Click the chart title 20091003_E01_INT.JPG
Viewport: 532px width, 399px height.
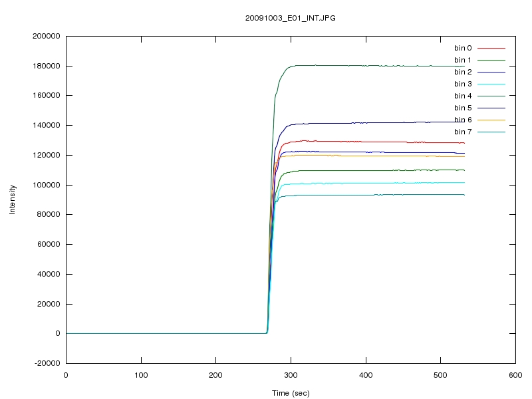coord(291,19)
